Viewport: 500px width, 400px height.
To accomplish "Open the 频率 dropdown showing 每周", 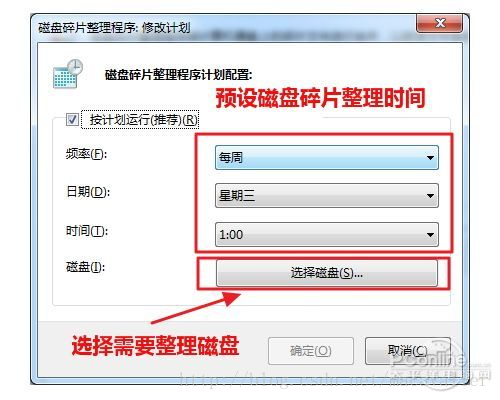I will point(327,157).
